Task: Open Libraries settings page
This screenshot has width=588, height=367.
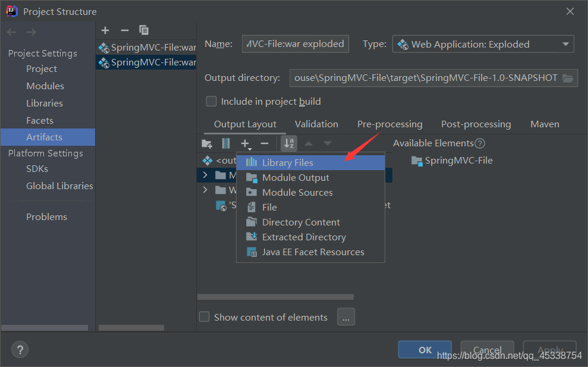Action: coord(45,103)
